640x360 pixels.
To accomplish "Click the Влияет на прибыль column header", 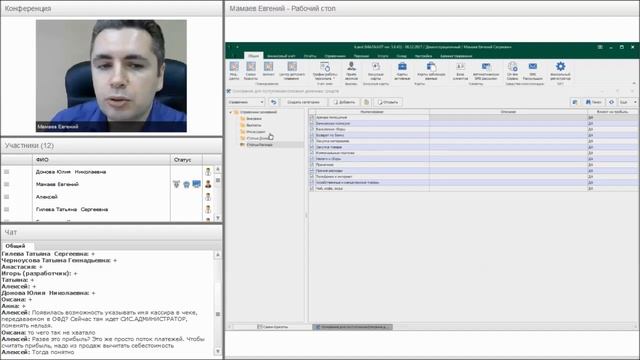I will coord(613,111).
